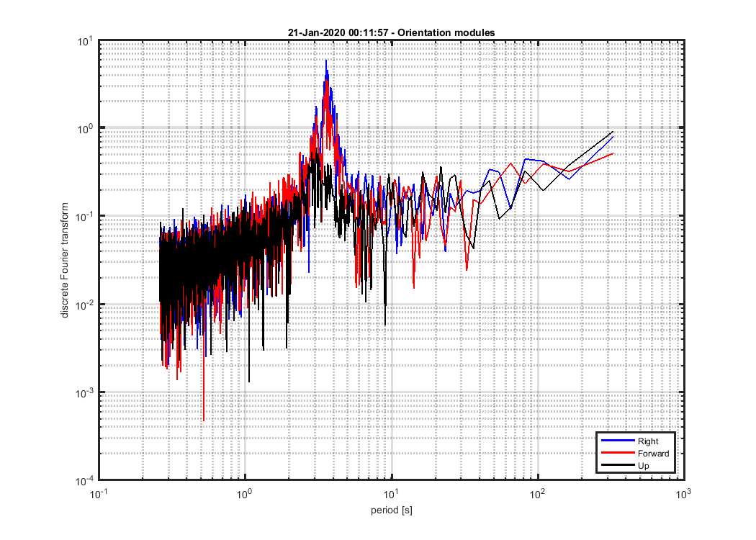The height and width of the screenshot is (540, 756).
Task: Click the 10^3 tick label on x-axis
Action: click(x=683, y=494)
